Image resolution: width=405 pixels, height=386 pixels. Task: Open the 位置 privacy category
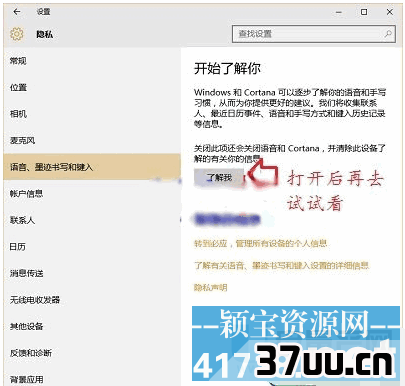tap(92, 87)
